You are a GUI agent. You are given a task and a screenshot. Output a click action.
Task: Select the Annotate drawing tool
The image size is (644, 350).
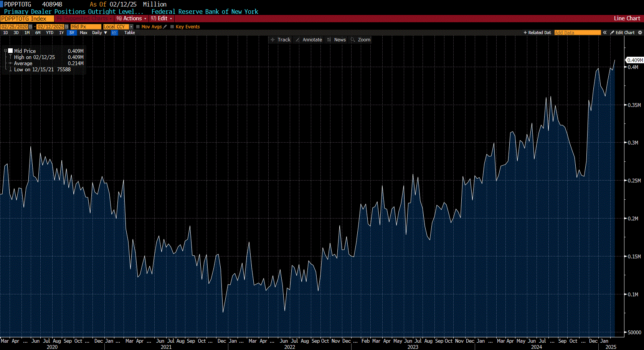[x=309, y=40]
